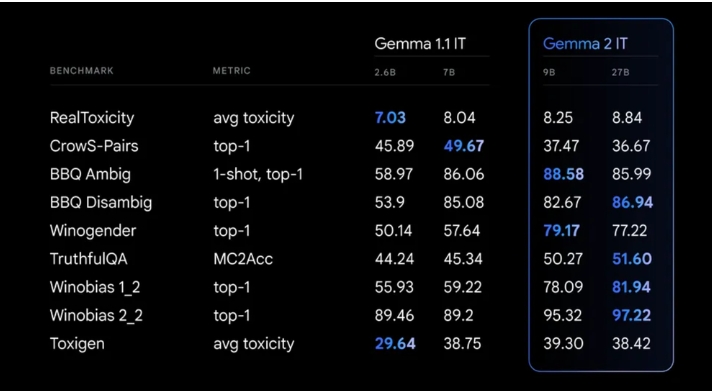Select the Winogender row label
The width and height of the screenshot is (712, 391).
93,231
